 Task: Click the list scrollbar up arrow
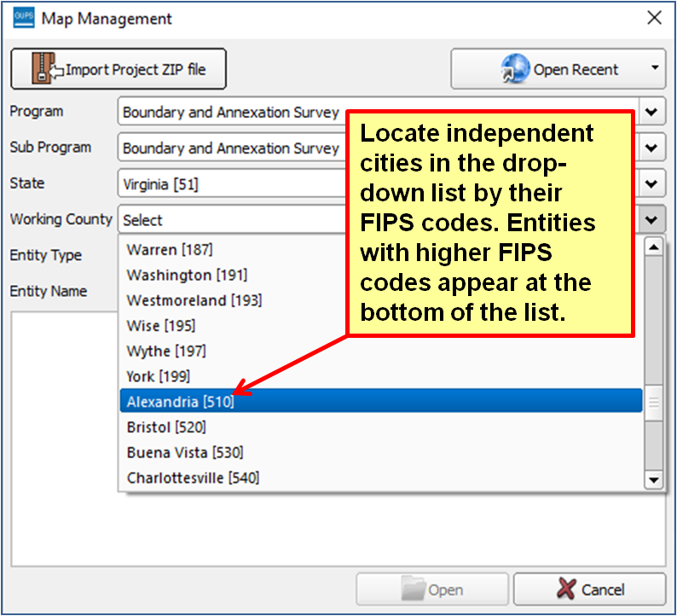pyautogui.click(x=654, y=247)
